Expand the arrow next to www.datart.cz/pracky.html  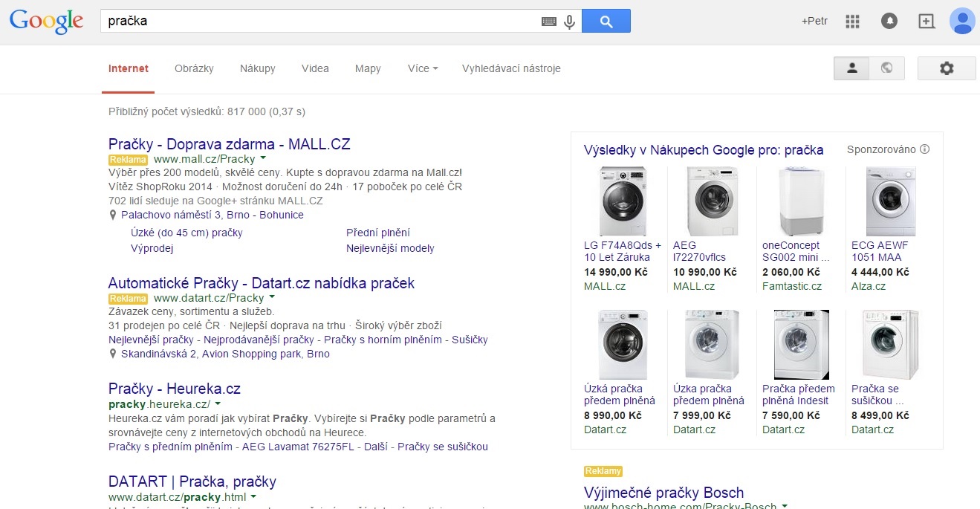pyautogui.click(x=253, y=496)
